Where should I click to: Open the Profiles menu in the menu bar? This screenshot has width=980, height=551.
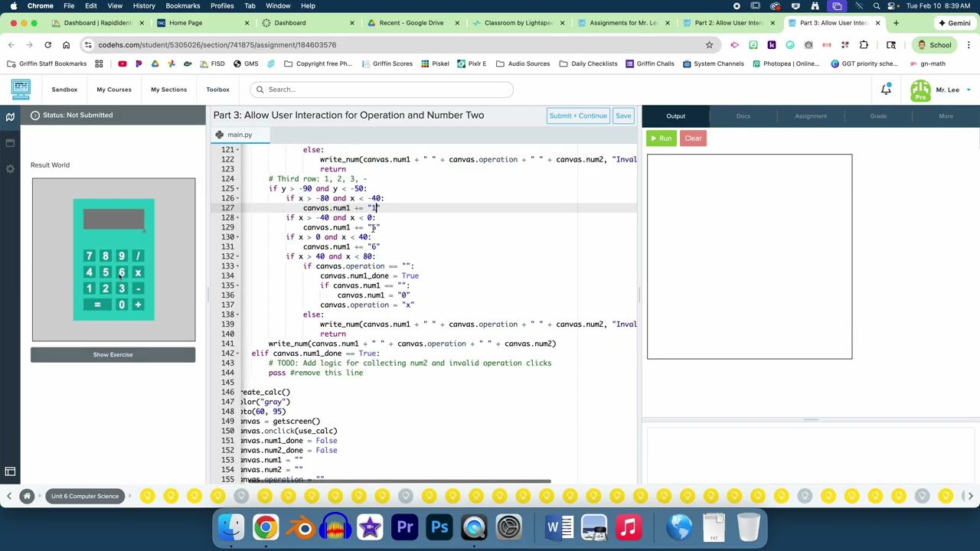pyautogui.click(x=222, y=6)
